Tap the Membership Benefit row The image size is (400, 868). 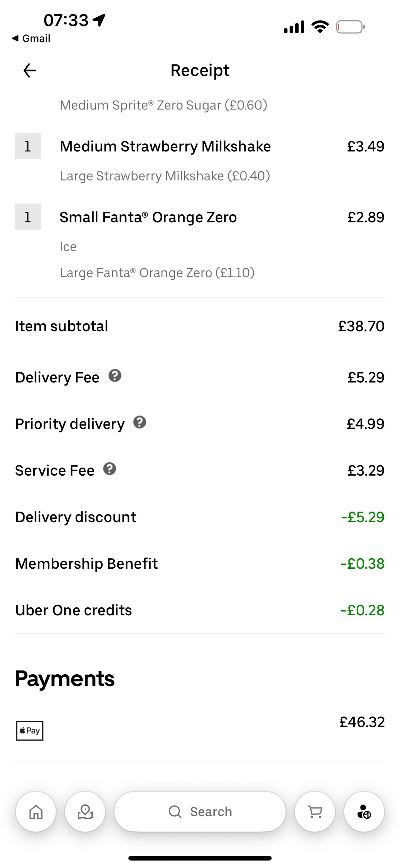click(200, 564)
